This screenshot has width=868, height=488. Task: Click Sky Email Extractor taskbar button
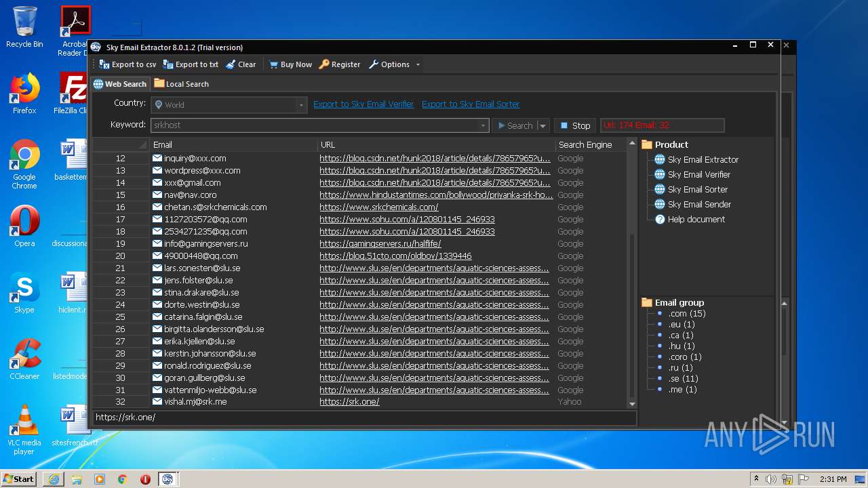[x=167, y=479]
